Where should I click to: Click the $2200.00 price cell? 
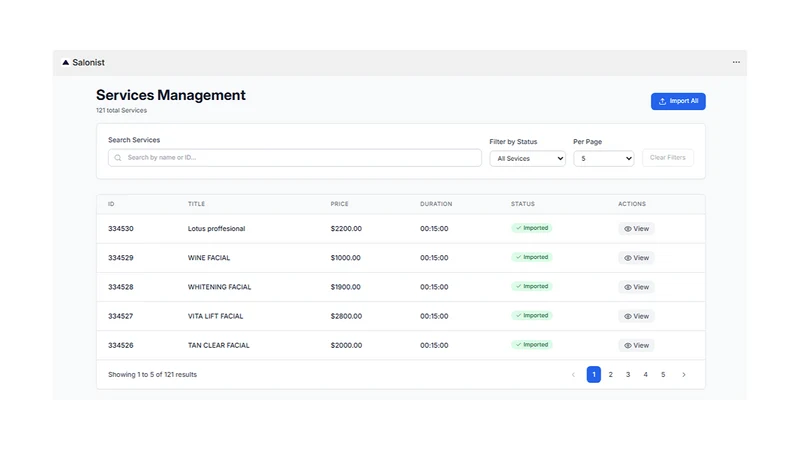click(x=346, y=229)
